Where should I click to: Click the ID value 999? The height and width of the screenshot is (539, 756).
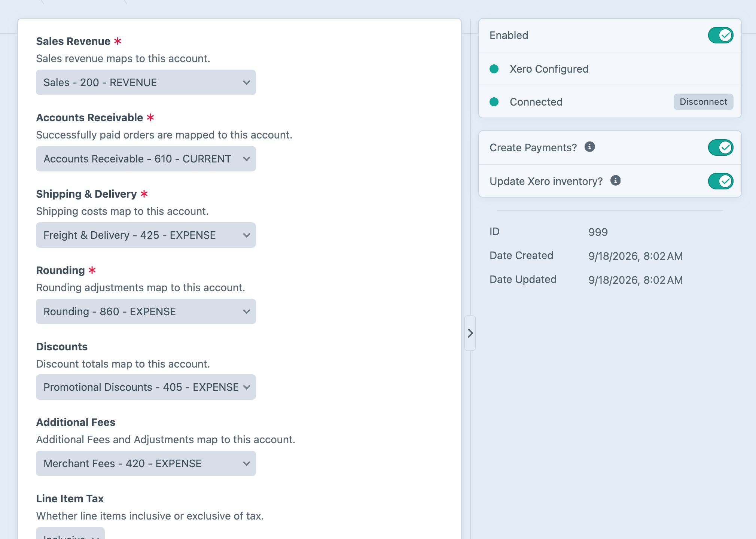point(598,232)
